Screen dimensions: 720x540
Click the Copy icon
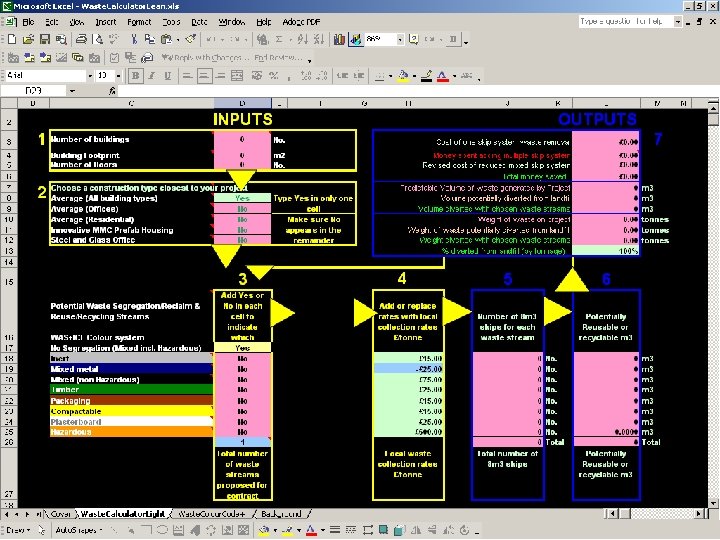click(x=150, y=39)
